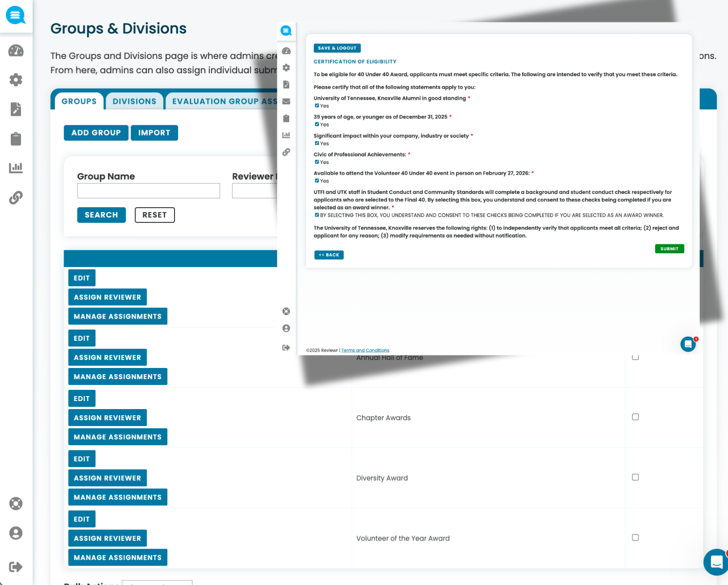728x585 pixels.
Task: Select the form document icon in sidebar
Action: pos(16,109)
